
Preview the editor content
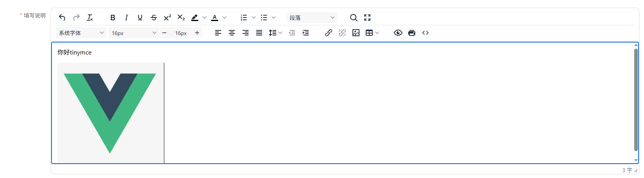pos(398,33)
